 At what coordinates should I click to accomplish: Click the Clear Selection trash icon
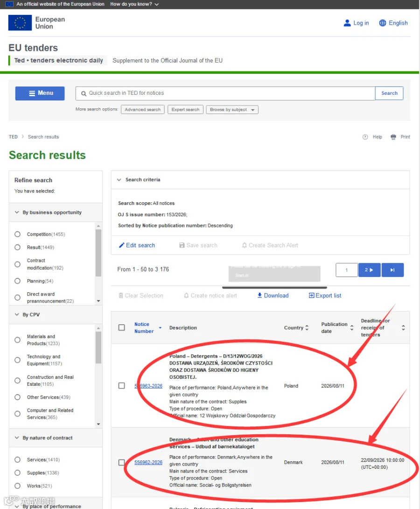(121, 296)
